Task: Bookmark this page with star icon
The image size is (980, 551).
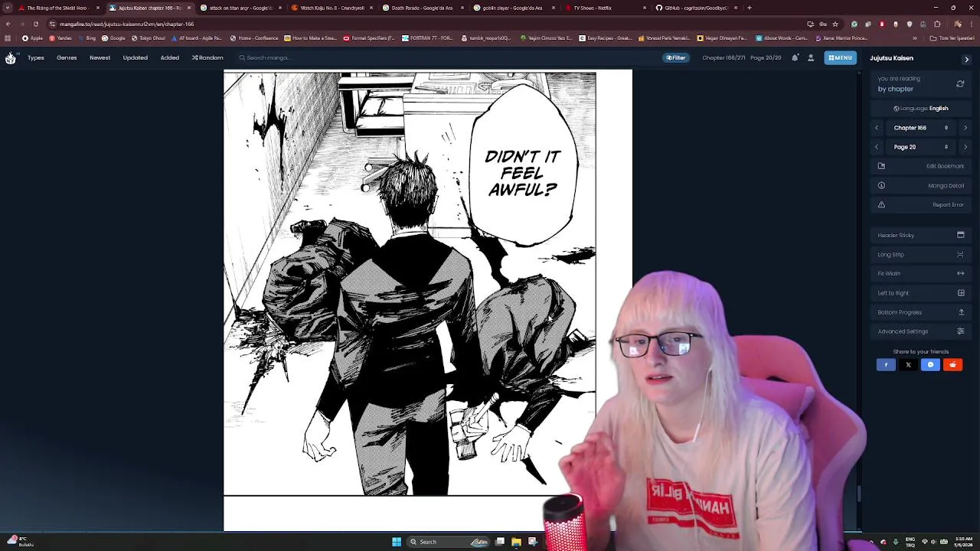Action: 835,24
